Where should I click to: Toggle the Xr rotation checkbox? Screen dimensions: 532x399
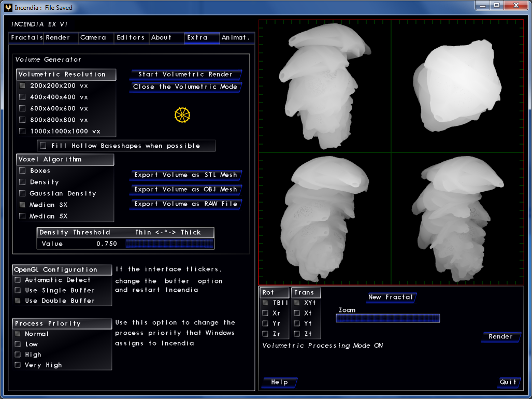tap(265, 313)
